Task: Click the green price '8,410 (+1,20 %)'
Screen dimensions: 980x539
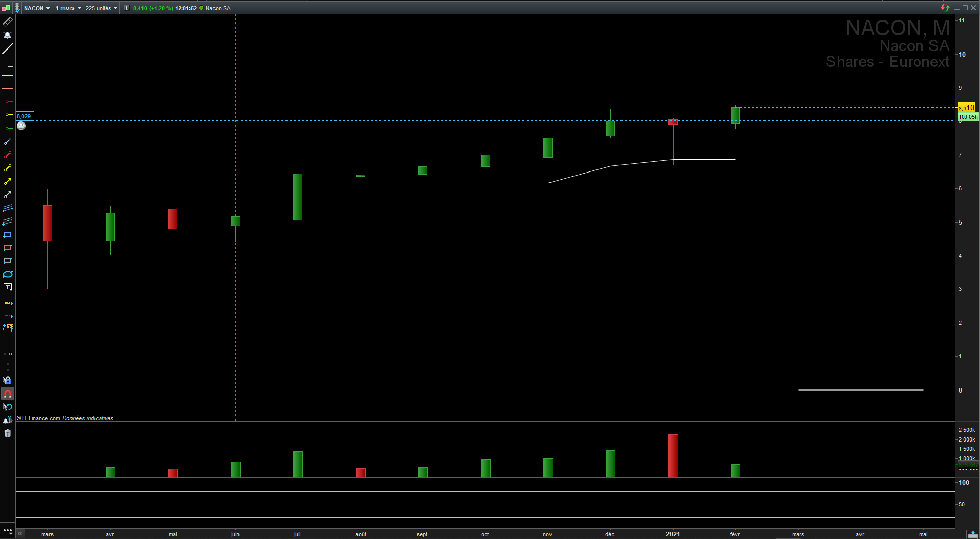Action: (x=153, y=8)
